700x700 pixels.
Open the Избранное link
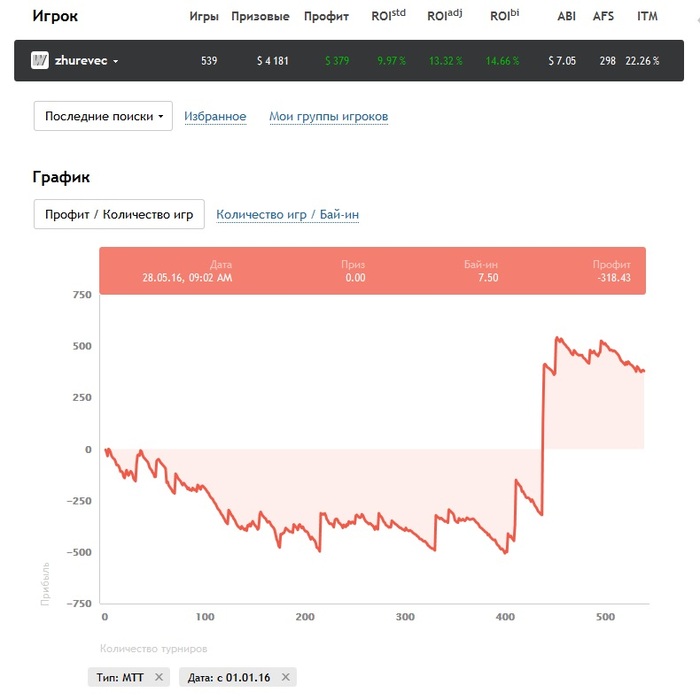215,116
